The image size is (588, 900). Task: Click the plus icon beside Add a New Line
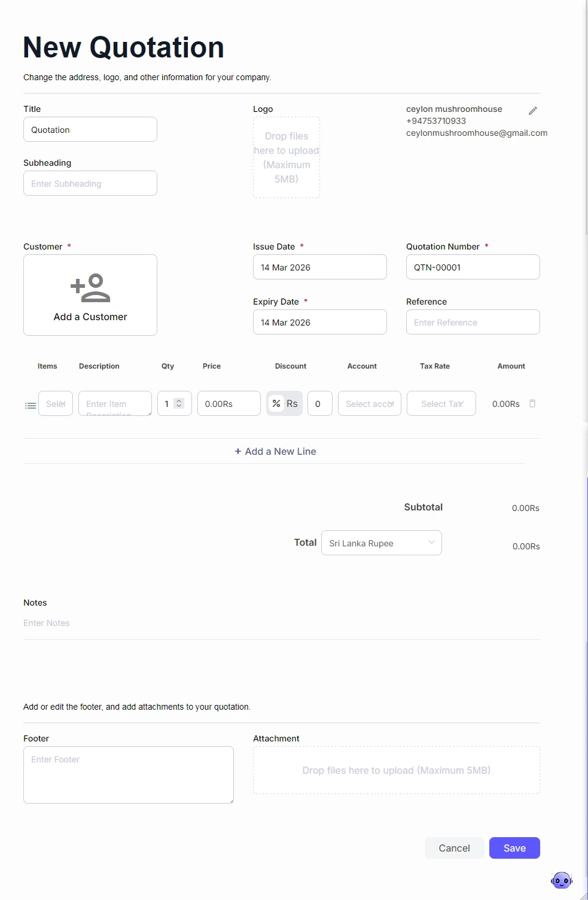pyautogui.click(x=238, y=452)
